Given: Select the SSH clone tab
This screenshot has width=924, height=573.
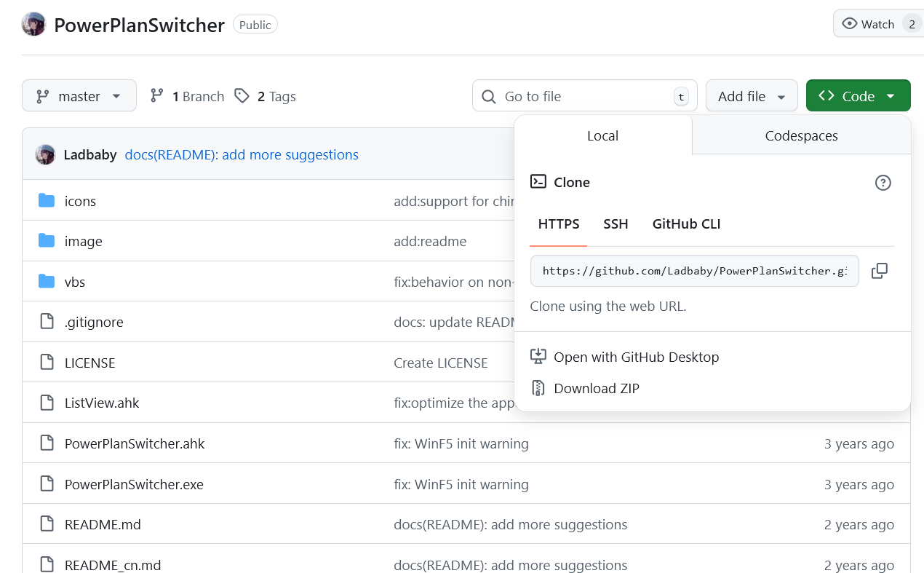Looking at the screenshot, I should pyautogui.click(x=616, y=224).
